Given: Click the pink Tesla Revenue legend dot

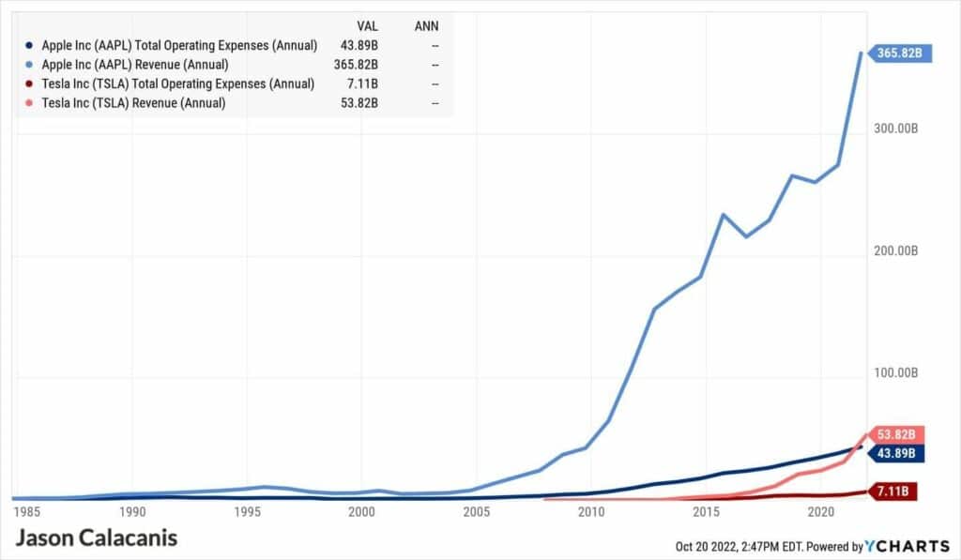Looking at the screenshot, I should coord(31,103).
